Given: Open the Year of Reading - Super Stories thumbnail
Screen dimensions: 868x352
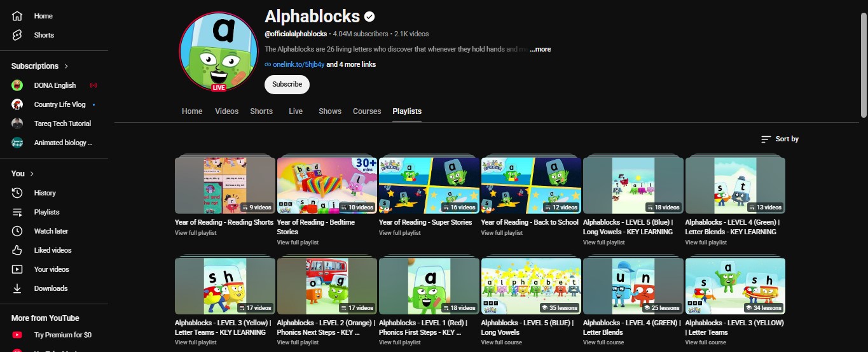Looking at the screenshot, I should point(429,185).
